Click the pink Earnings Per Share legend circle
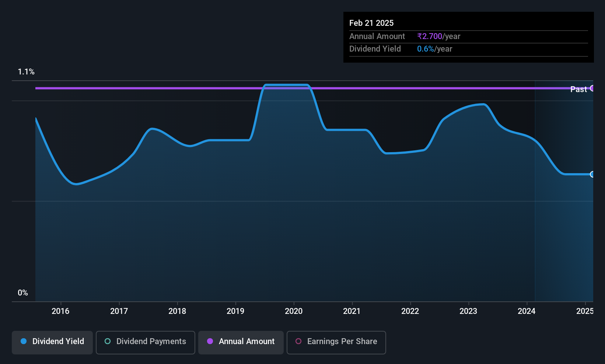 click(298, 341)
